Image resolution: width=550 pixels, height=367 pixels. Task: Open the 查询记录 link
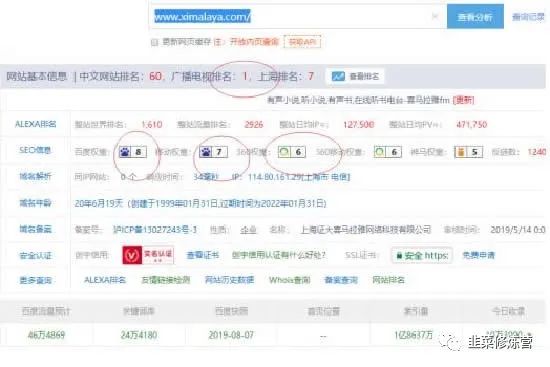[x=528, y=16]
